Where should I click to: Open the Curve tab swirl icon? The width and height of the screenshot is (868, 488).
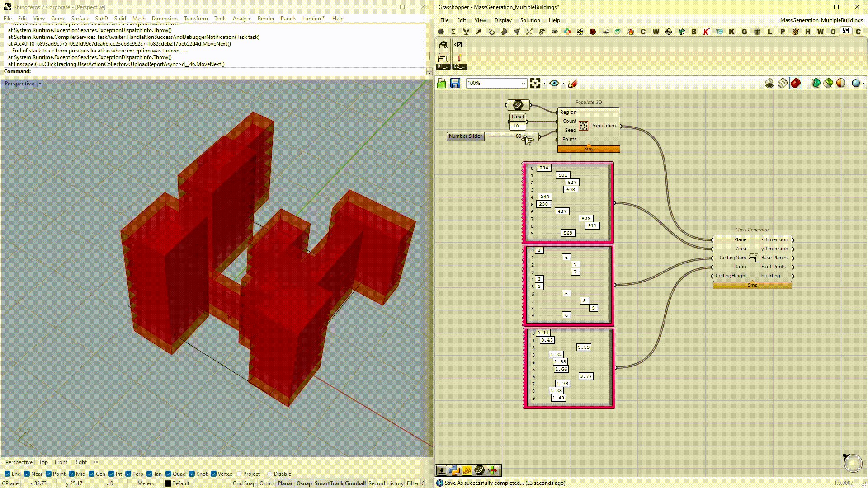(x=491, y=32)
